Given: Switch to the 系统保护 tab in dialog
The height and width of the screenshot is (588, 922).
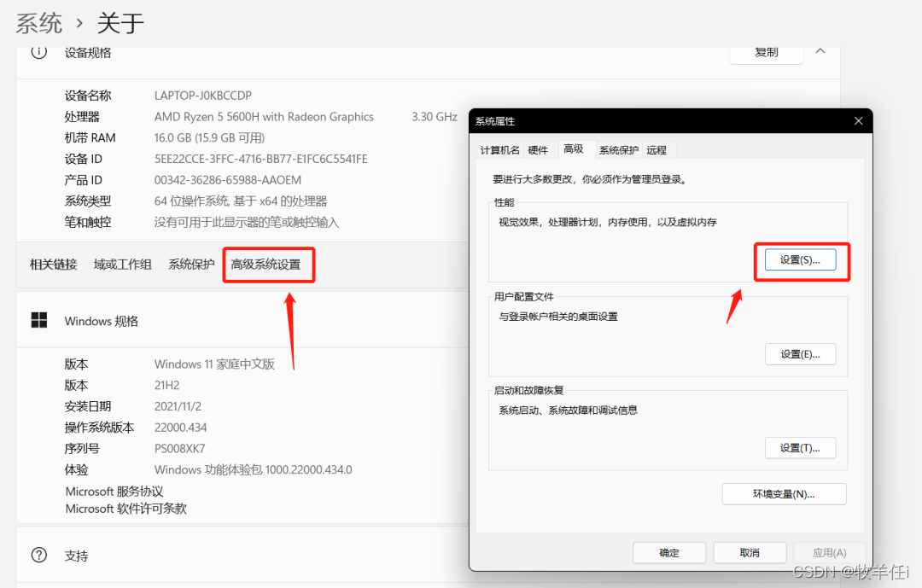Looking at the screenshot, I should tap(619, 150).
